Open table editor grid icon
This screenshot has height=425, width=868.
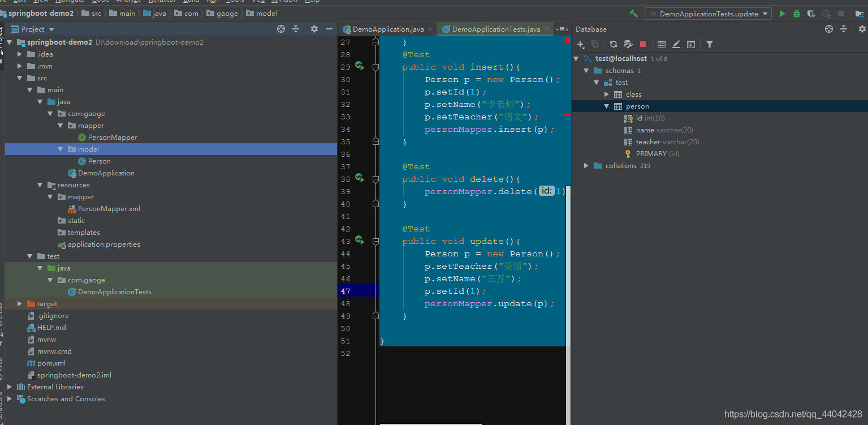[662, 44]
